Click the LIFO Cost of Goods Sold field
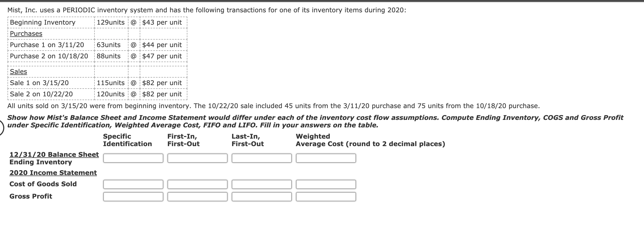 (262, 184)
